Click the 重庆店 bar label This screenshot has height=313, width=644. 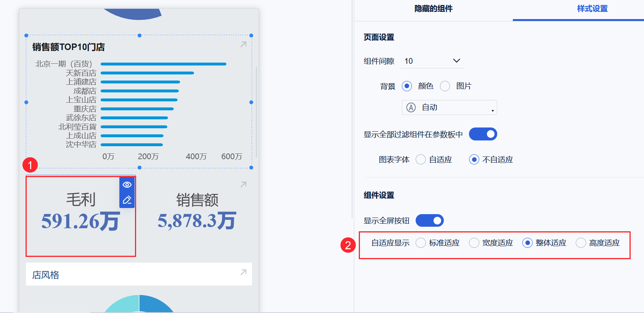point(85,109)
